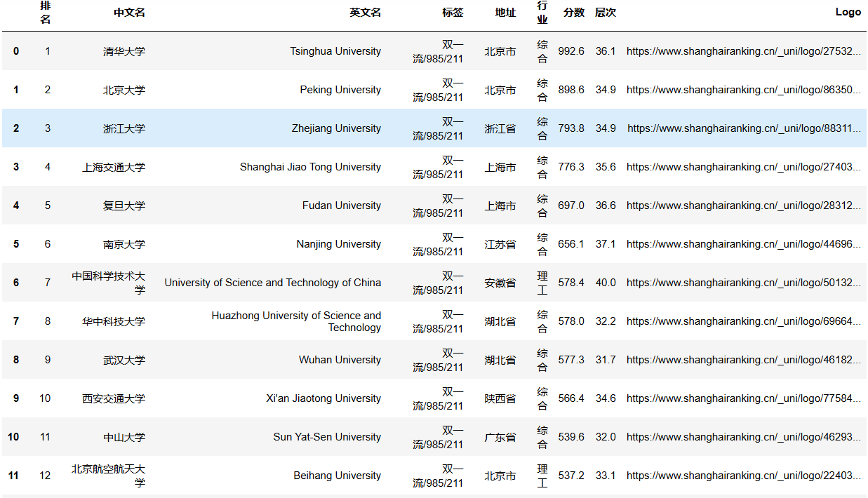Select University of Science and Technology of China
868x498 pixels.
(x=273, y=283)
